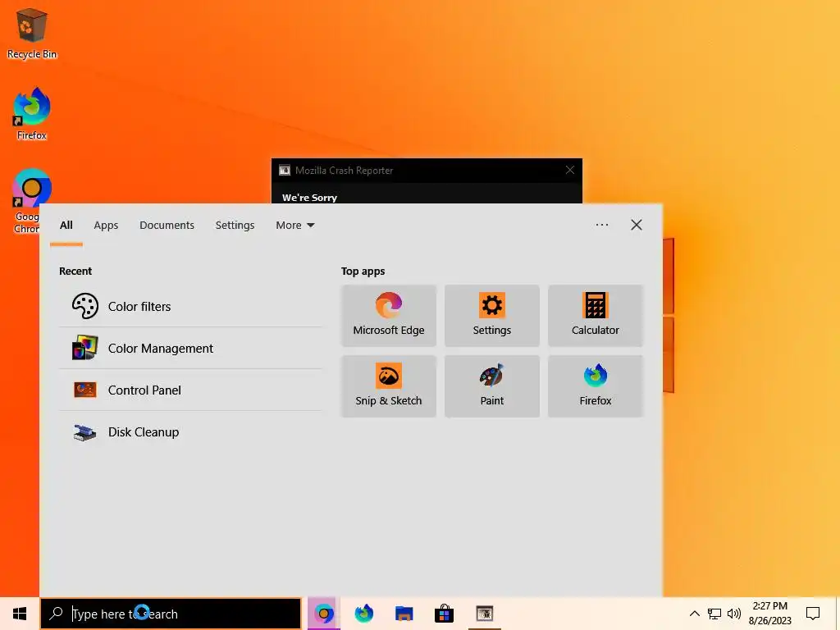Screen dimensions: 840x630
Task: Select the All search tab
Action: click(x=66, y=226)
